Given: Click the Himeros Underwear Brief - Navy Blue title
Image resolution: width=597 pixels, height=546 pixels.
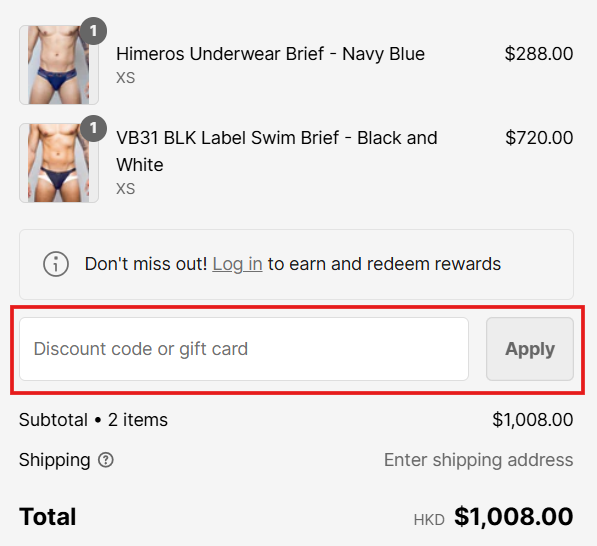Looking at the screenshot, I should pos(270,54).
